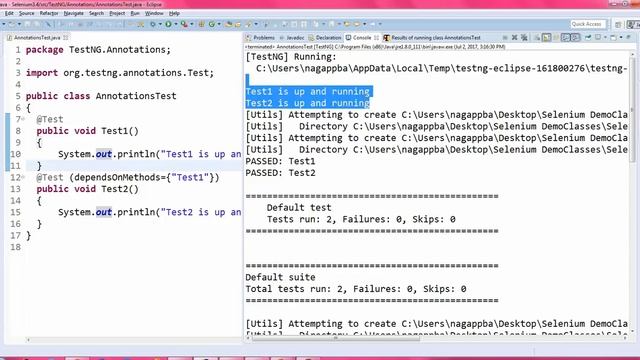
Task: Click 'PASSED: Test1' line in console
Action: (x=280, y=161)
